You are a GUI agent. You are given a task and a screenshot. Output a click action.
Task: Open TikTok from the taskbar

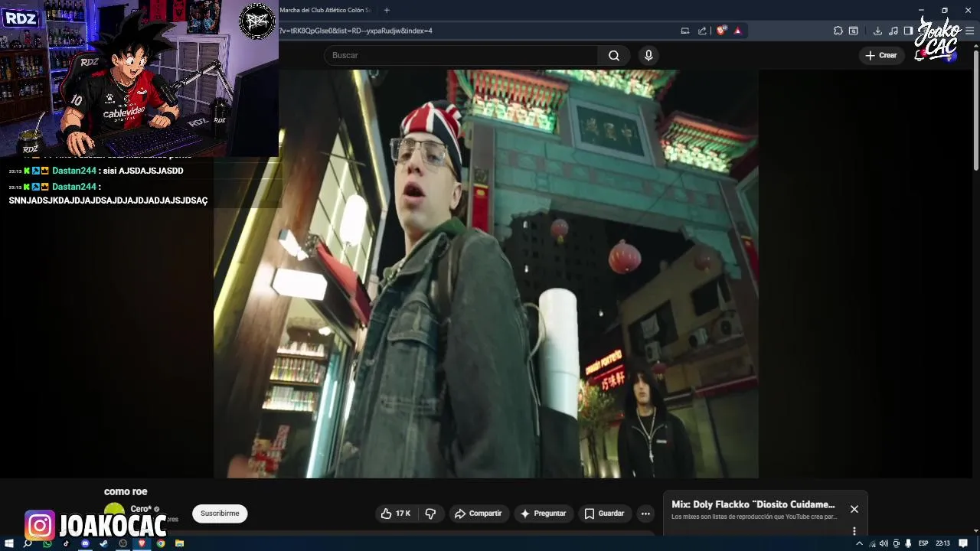[66, 543]
